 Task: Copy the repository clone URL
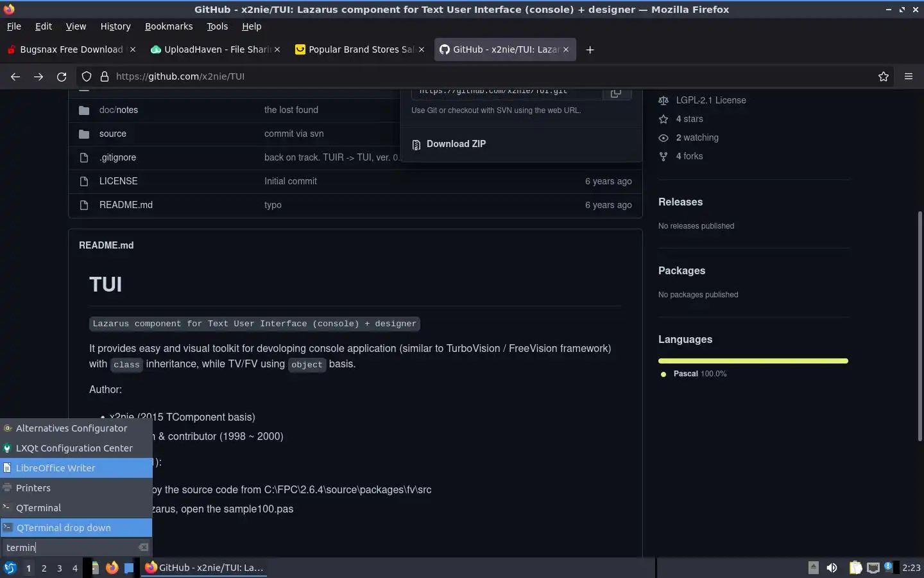(616, 93)
